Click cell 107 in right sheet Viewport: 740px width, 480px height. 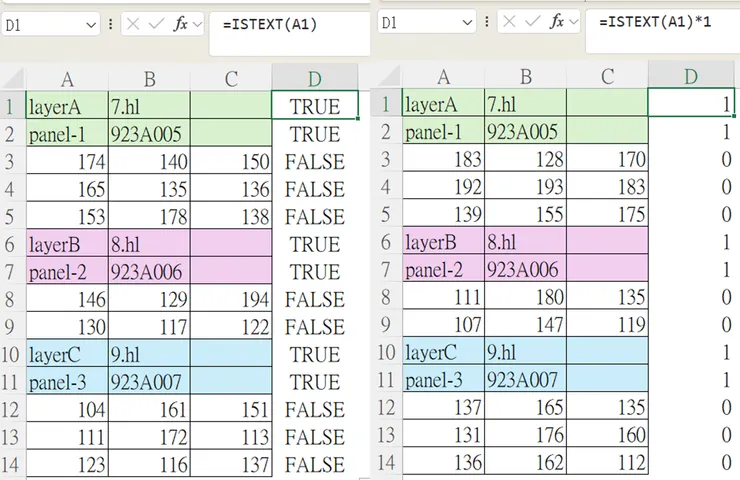443,324
